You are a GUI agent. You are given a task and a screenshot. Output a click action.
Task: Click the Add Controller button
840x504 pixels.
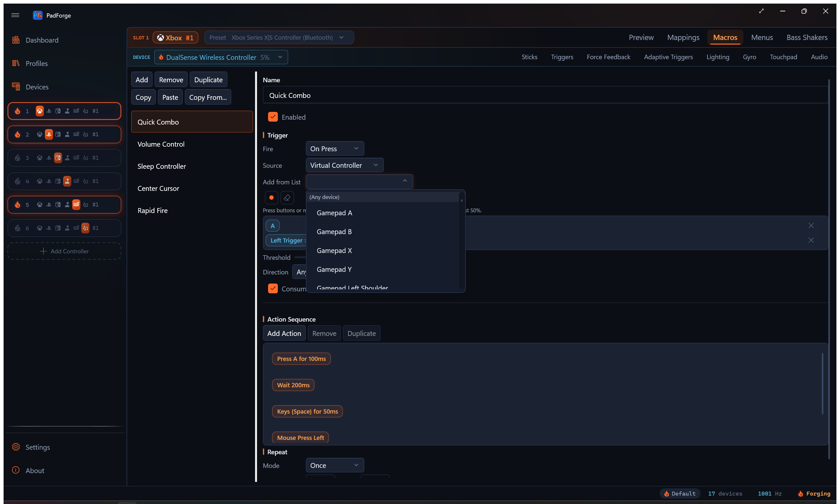pos(64,251)
